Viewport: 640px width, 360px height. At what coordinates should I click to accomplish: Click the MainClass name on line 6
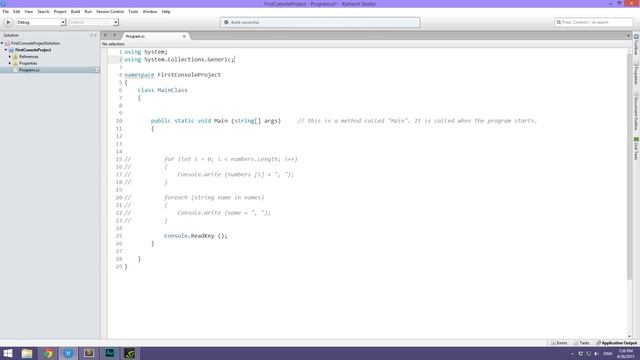point(172,90)
